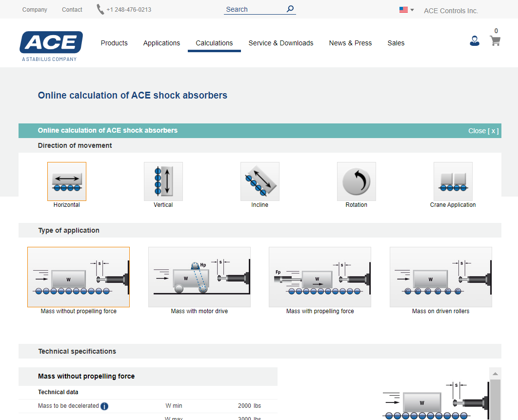The height and width of the screenshot is (420, 518).
Task: Click the user account icon
Action: pyautogui.click(x=475, y=41)
